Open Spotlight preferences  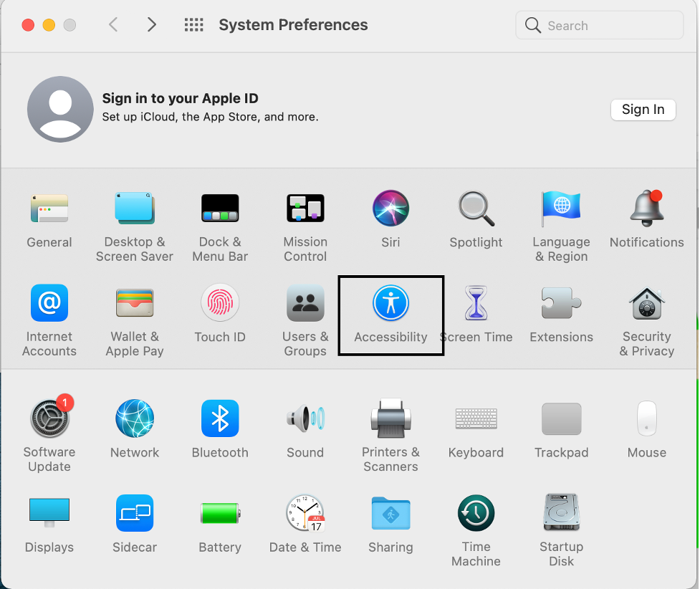(x=476, y=219)
